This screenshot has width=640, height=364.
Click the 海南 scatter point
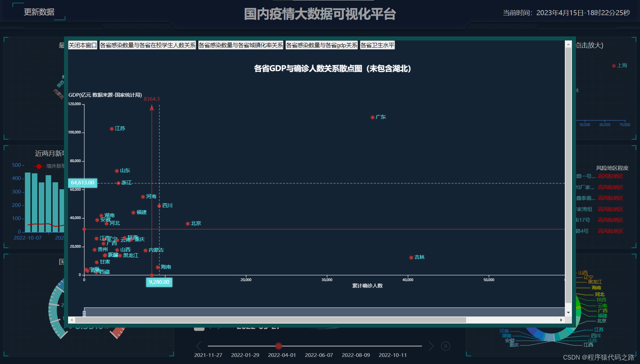[x=158, y=267]
